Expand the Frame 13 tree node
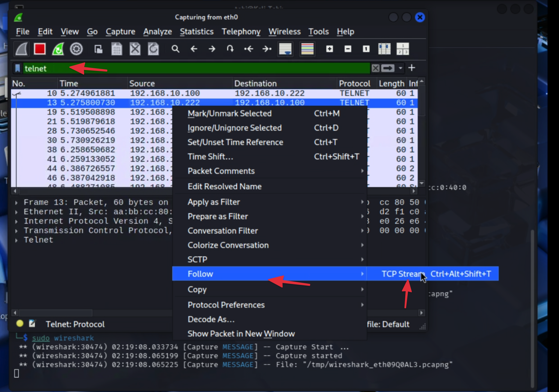This screenshot has height=392, width=559. point(16,203)
